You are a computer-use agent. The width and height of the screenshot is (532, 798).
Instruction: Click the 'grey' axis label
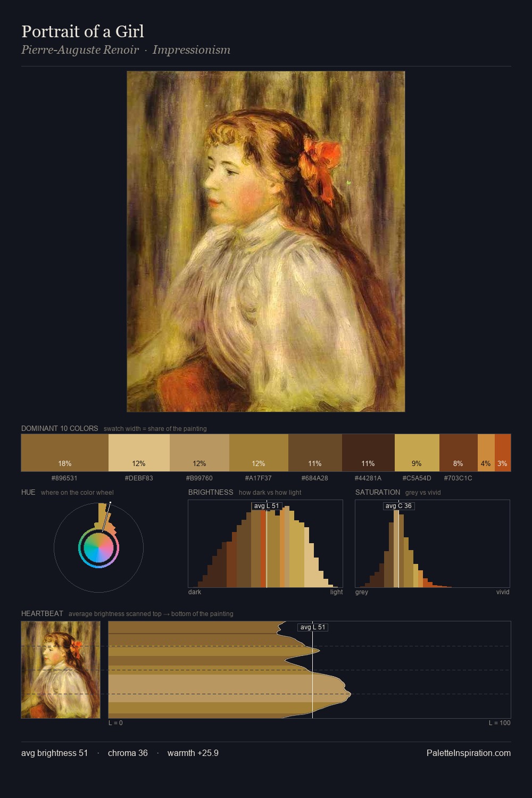pos(362,592)
